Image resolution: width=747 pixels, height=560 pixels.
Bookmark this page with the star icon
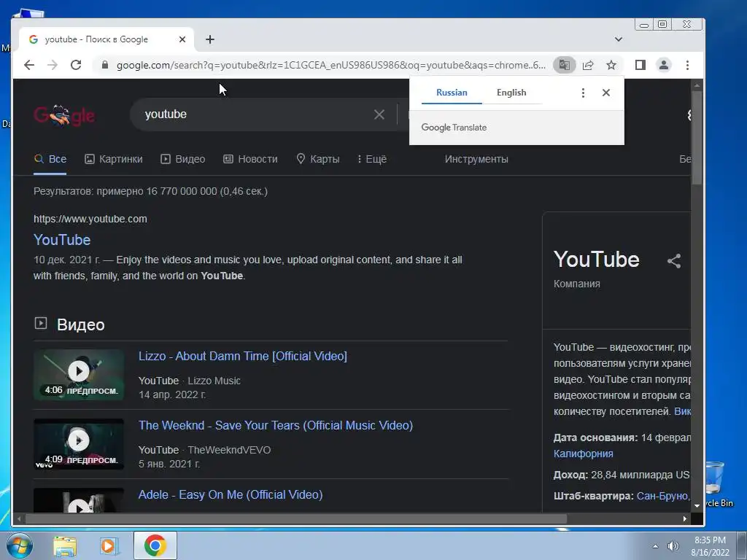[x=611, y=65]
